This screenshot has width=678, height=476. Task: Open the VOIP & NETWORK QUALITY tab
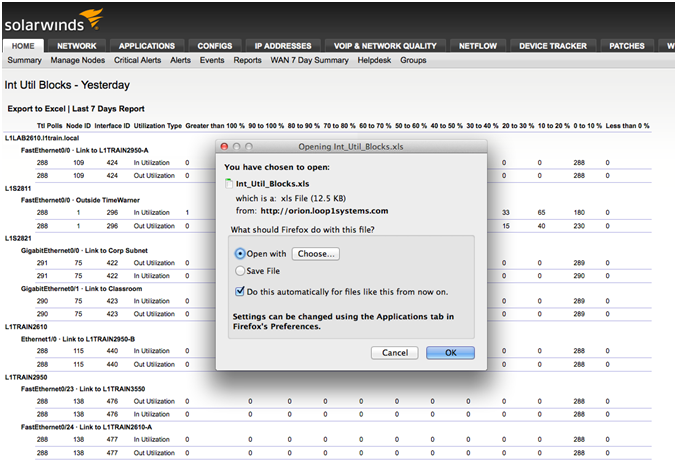point(385,46)
